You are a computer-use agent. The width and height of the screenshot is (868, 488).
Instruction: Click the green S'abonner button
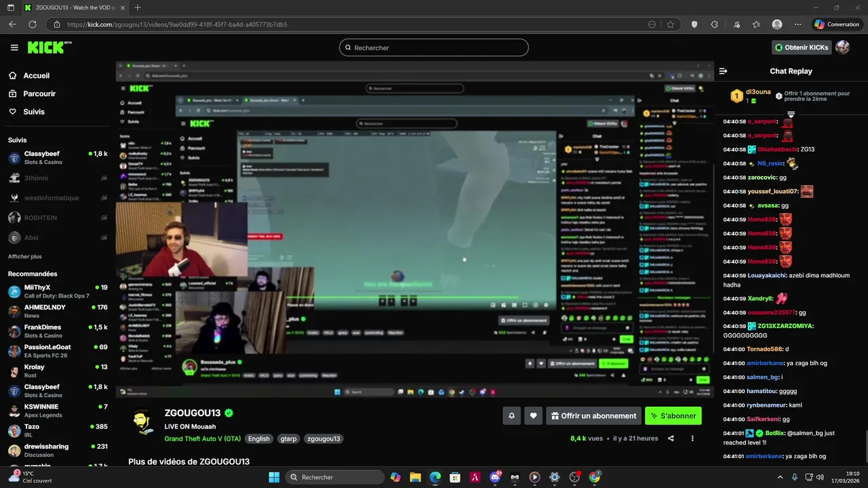coord(673,416)
